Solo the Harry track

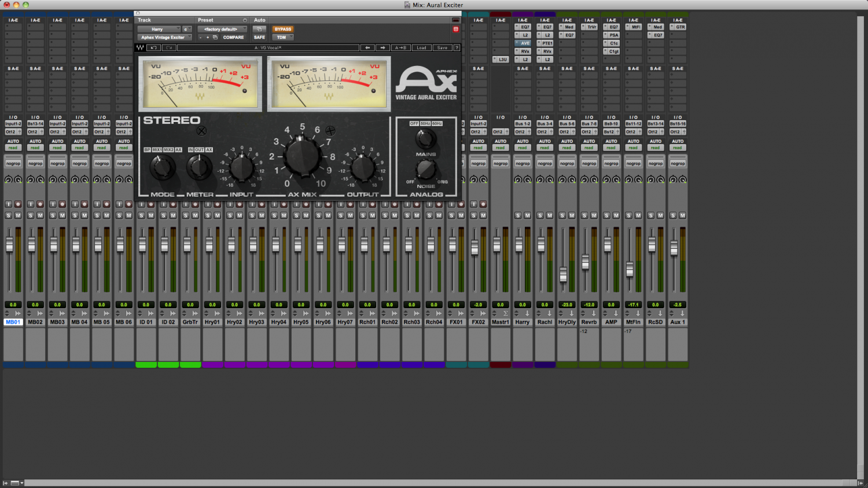click(x=518, y=215)
